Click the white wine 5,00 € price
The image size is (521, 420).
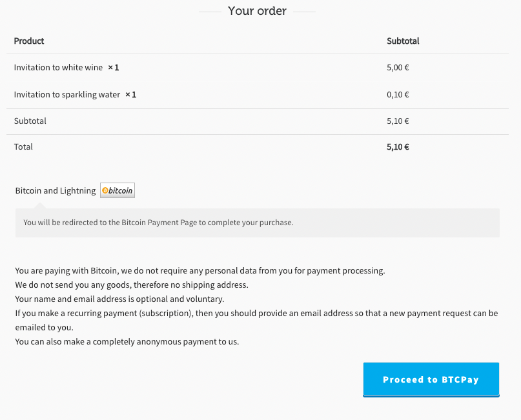398,67
